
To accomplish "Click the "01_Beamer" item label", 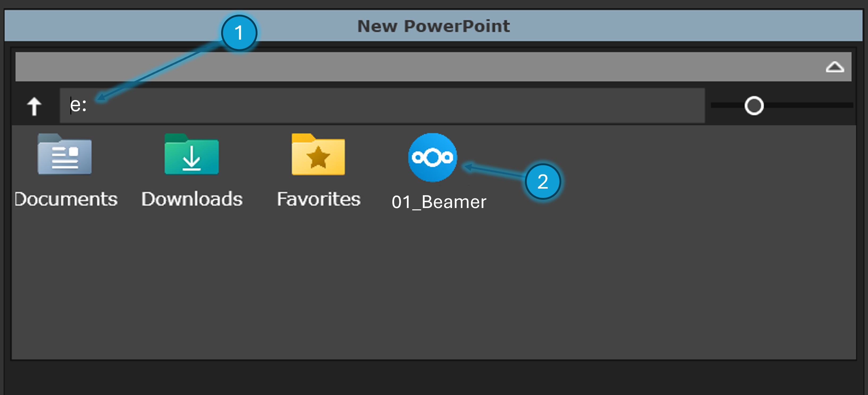I will 439,202.
